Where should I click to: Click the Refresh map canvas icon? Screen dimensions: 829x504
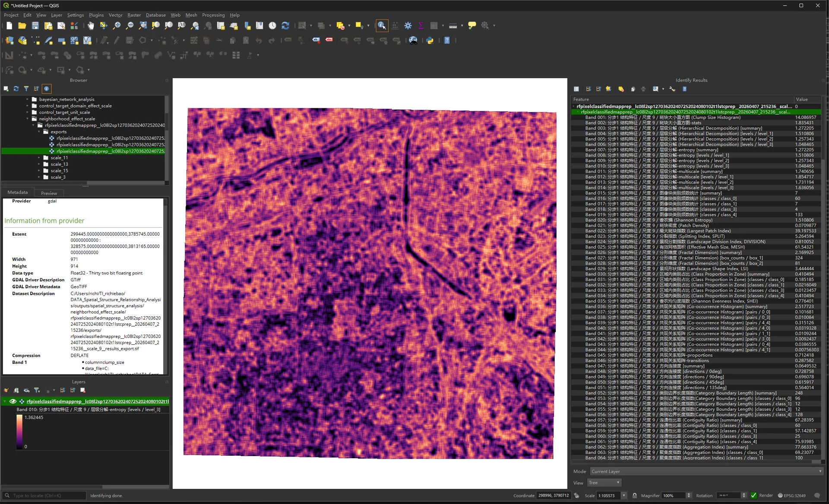tap(285, 26)
